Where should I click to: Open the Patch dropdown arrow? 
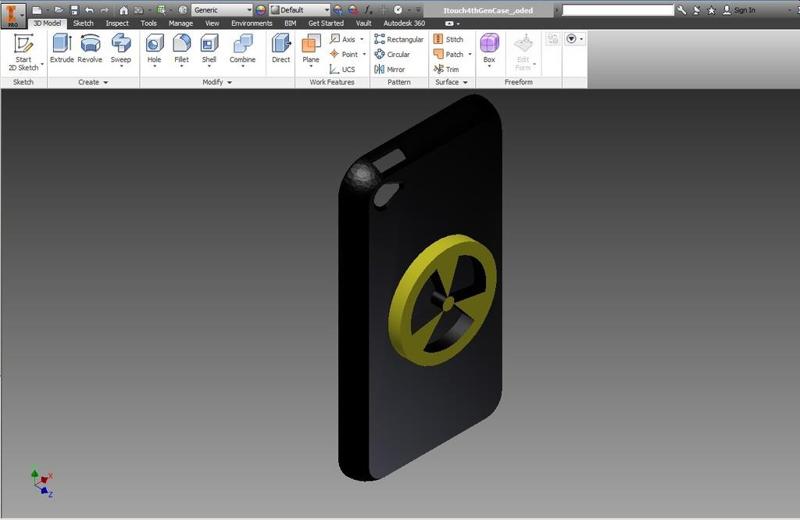pos(470,54)
